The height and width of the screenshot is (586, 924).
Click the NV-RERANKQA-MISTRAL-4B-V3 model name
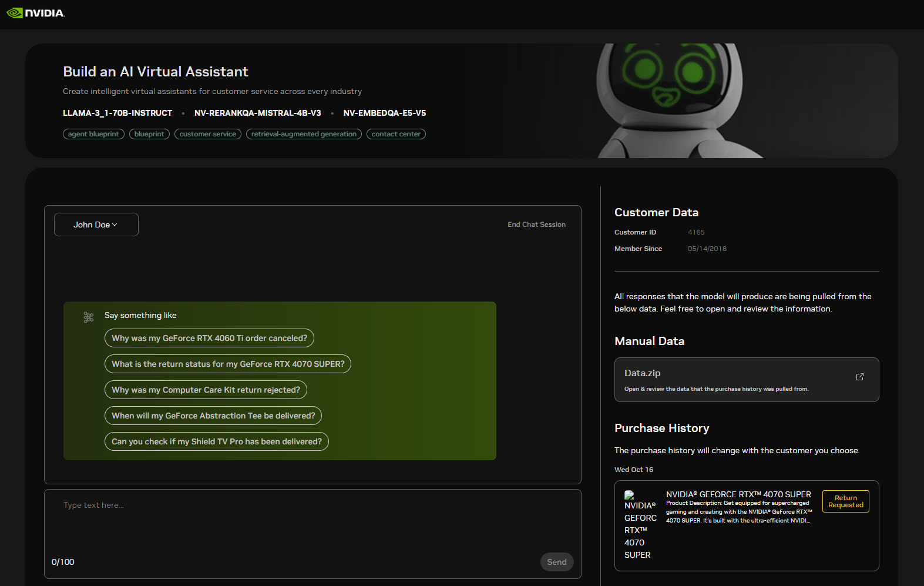point(258,113)
